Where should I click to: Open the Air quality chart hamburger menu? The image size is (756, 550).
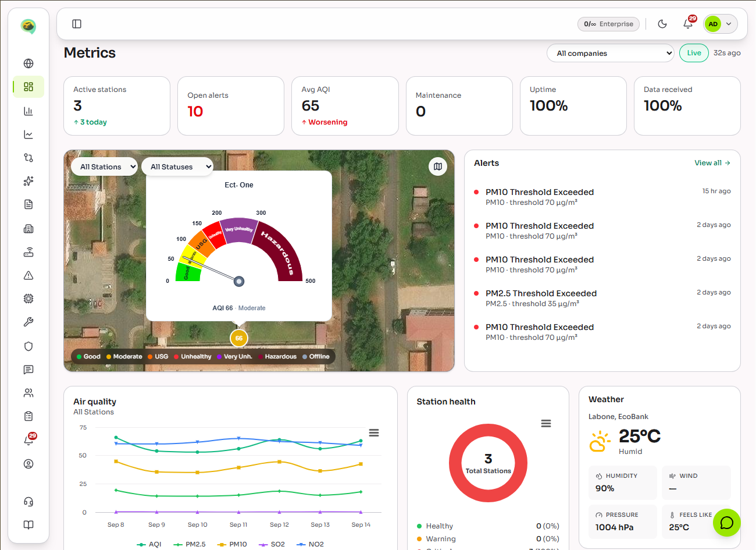pyautogui.click(x=374, y=433)
